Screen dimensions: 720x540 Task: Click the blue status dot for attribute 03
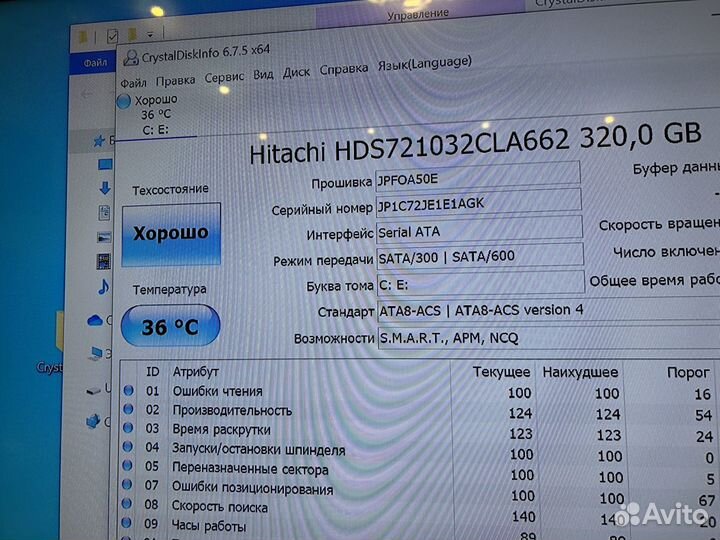pyautogui.click(x=128, y=428)
